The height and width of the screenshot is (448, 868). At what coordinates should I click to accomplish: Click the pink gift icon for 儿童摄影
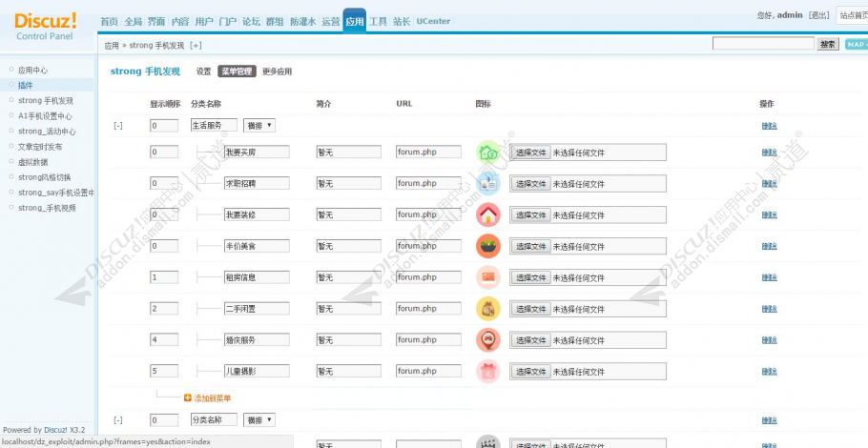pyautogui.click(x=487, y=371)
